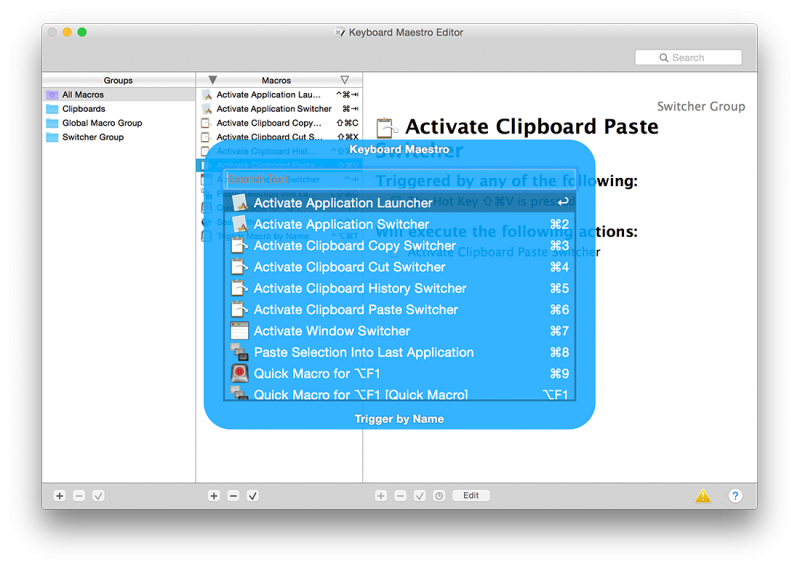Click the Paste Selection Into Last Application icon
The width and height of the screenshot is (800, 569).
click(x=239, y=352)
